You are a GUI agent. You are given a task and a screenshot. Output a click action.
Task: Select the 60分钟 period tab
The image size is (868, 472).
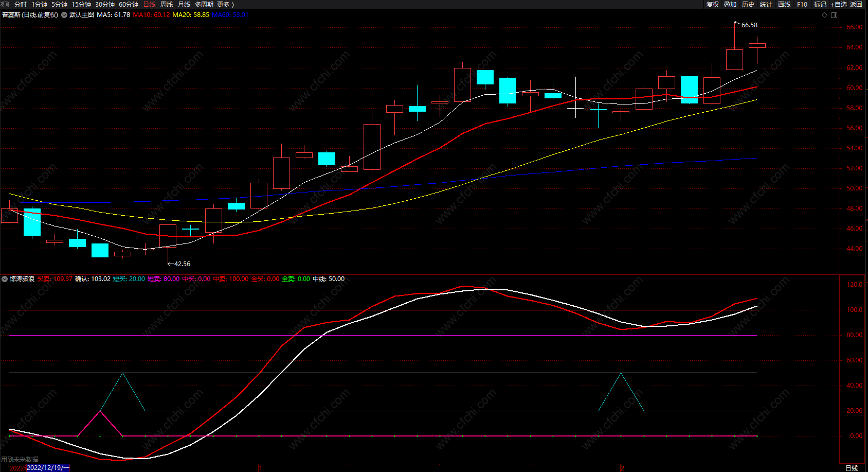point(129,4)
